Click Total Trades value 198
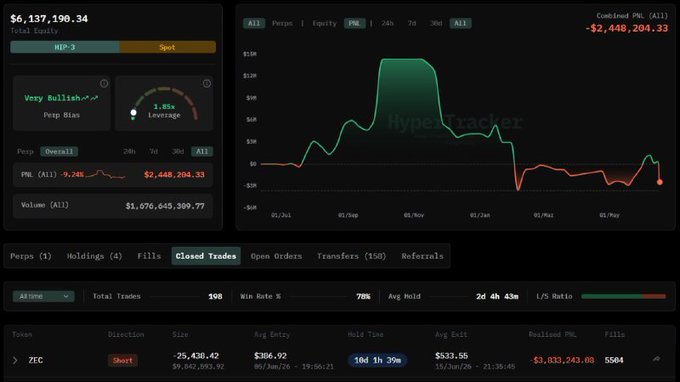The height and width of the screenshot is (382, 680). tap(215, 296)
